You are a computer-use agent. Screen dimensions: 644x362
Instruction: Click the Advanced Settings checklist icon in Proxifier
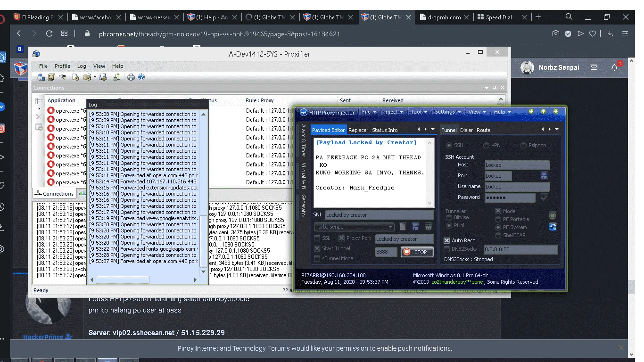pyautogui.click(x=116, y=77)
